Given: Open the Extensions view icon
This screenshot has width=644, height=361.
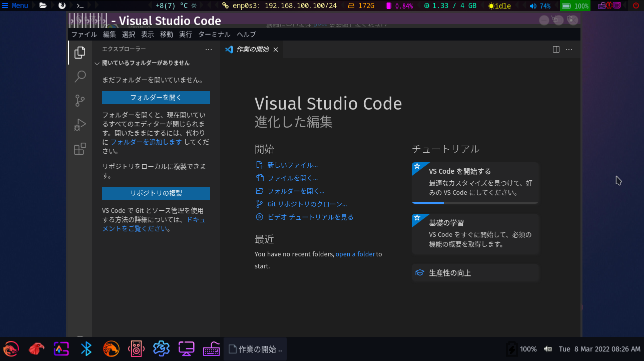Looking at the screenshot, I should tap(80, 149).
